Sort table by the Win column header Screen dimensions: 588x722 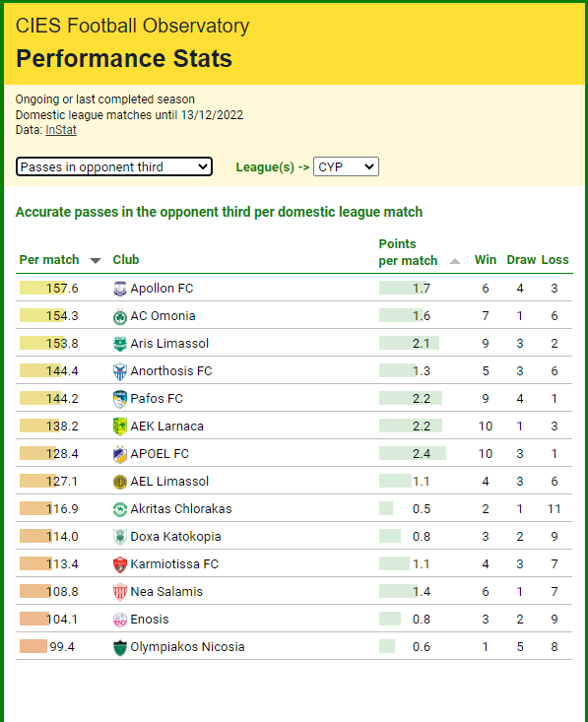click(486, 260)
